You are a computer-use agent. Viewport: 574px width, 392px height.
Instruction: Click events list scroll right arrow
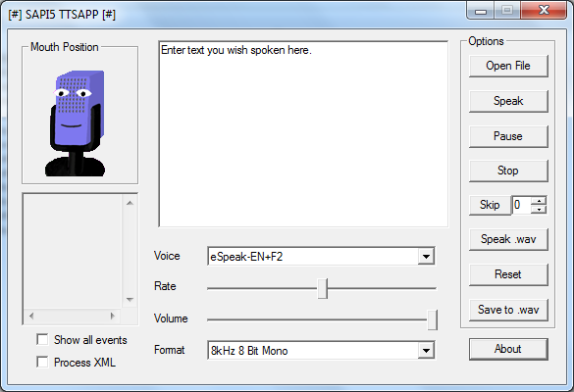[113, 316]
